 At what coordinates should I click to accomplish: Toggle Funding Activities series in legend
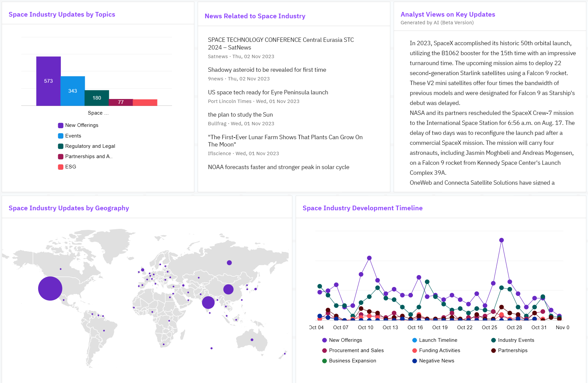click(436, 350)
